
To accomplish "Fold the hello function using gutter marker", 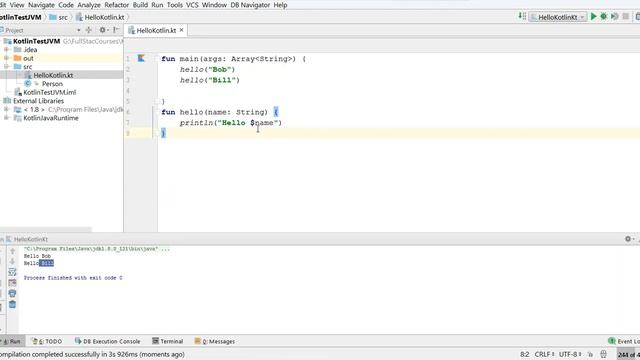I will point(156,111).
